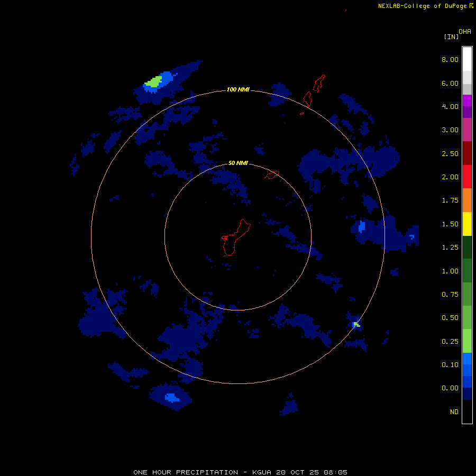
Task: Click the ONE HOUR PRECIPITATION title text
Action: click(x=186, y=472)
